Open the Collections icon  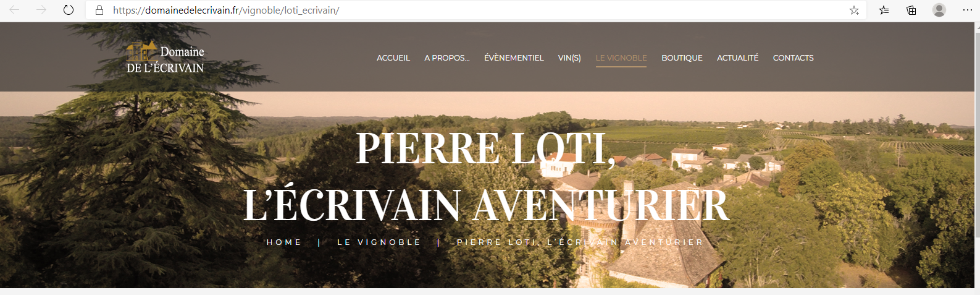[x=911, y=10]
